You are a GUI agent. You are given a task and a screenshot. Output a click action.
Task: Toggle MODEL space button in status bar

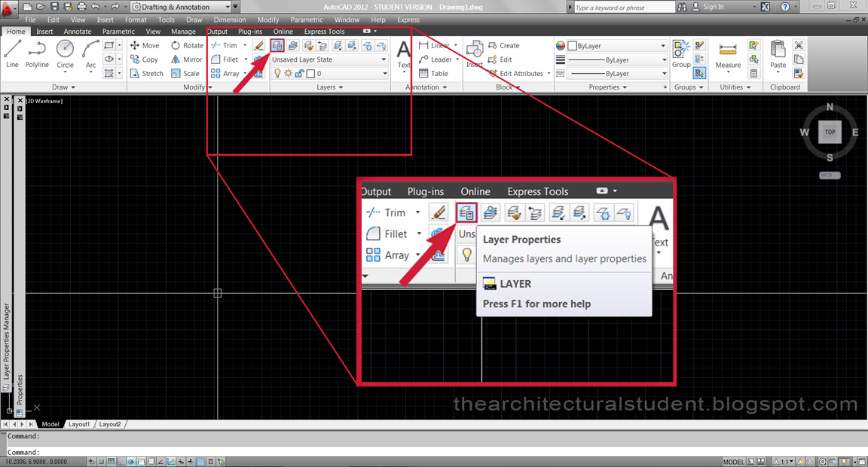pos(733,462)
